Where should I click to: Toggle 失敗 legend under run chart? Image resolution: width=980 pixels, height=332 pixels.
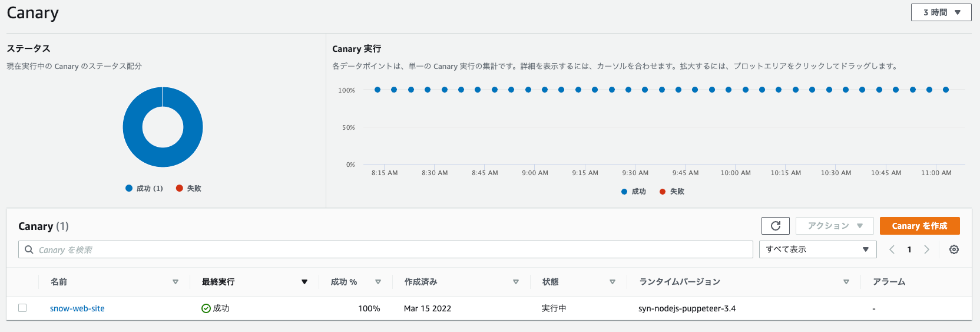672,192
